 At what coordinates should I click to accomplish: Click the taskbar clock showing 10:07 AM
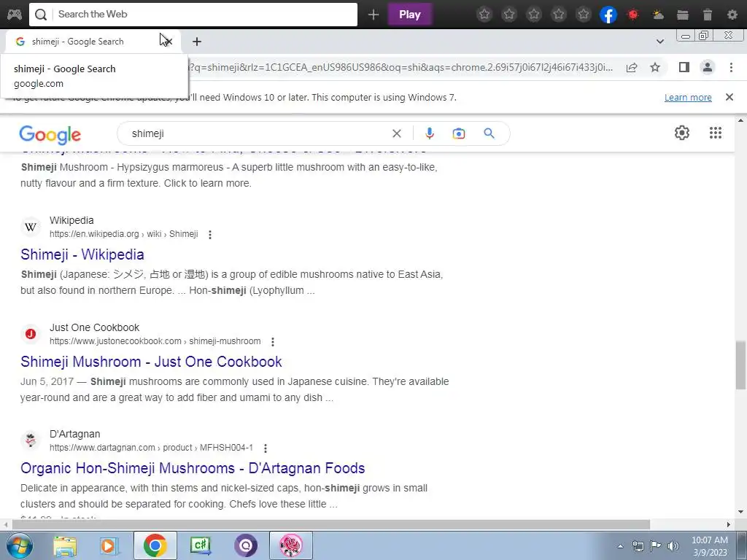coord(709,546)
